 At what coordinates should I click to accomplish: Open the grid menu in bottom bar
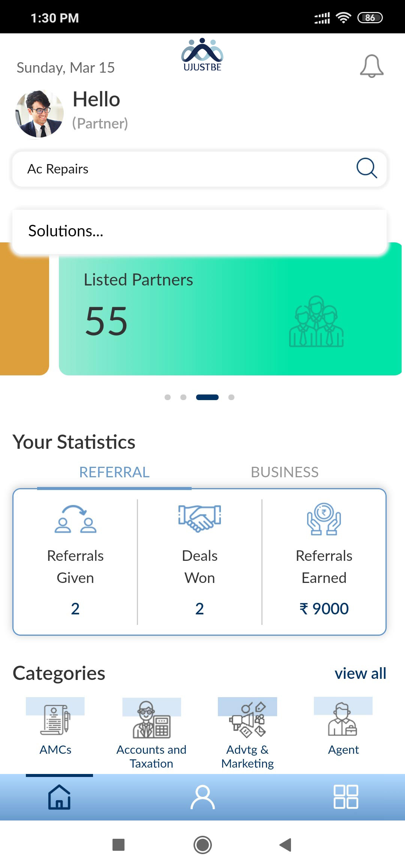(x=346, y=797)
